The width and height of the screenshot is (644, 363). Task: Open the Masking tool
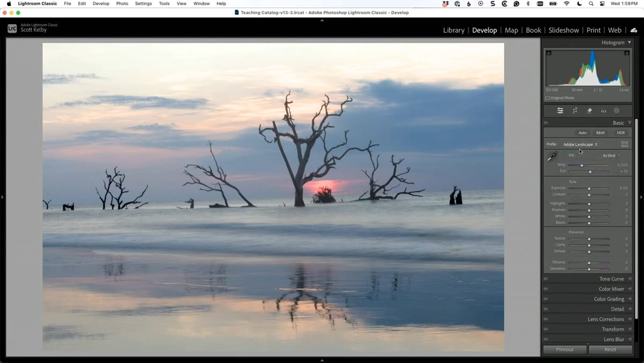click(617, 111)
